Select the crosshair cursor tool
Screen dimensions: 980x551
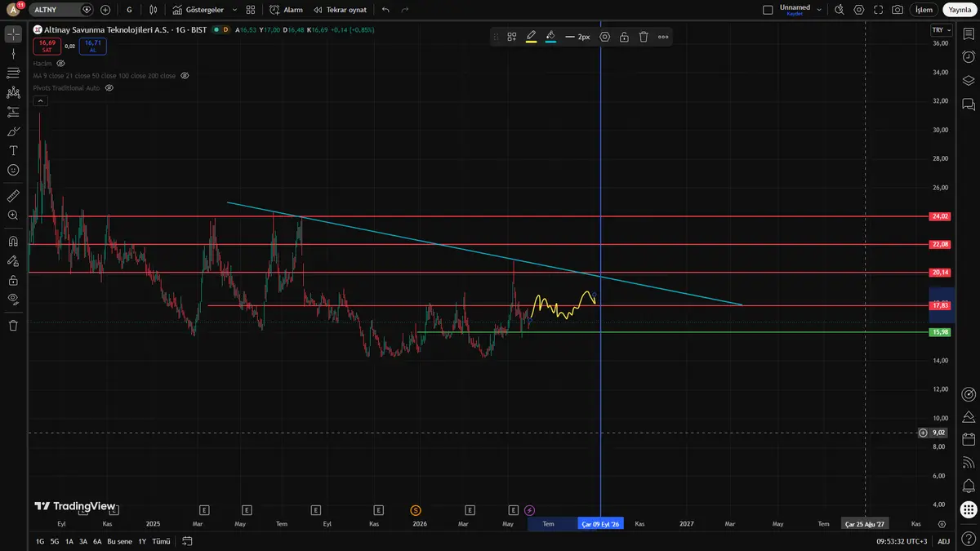pyautogui.click(x=13, y=34)
